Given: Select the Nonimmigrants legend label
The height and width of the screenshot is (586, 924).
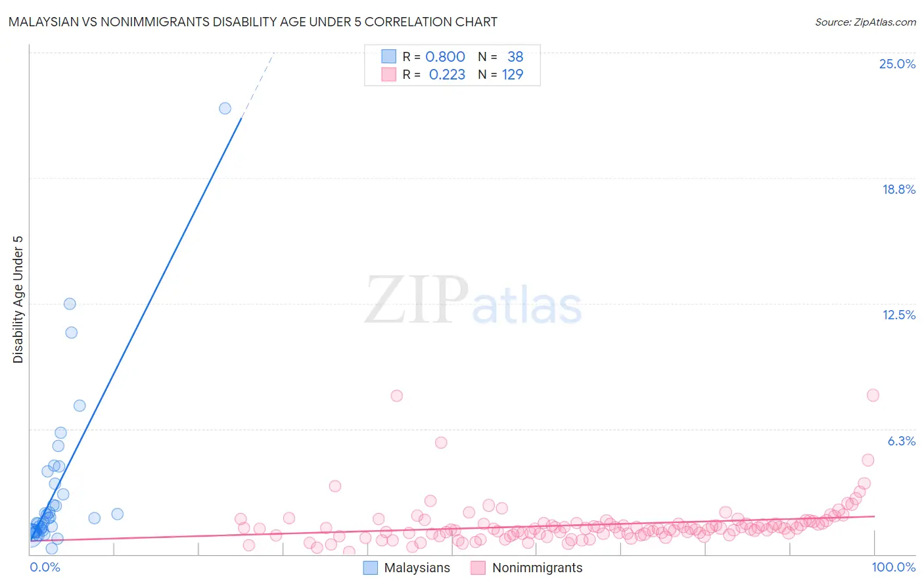Looking at the screenshot, I should click(538, 568).
